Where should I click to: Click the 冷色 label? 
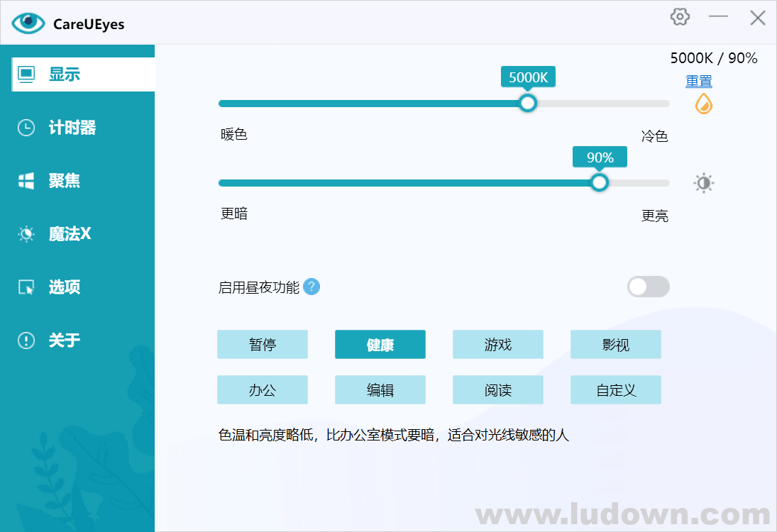[655, 135]
